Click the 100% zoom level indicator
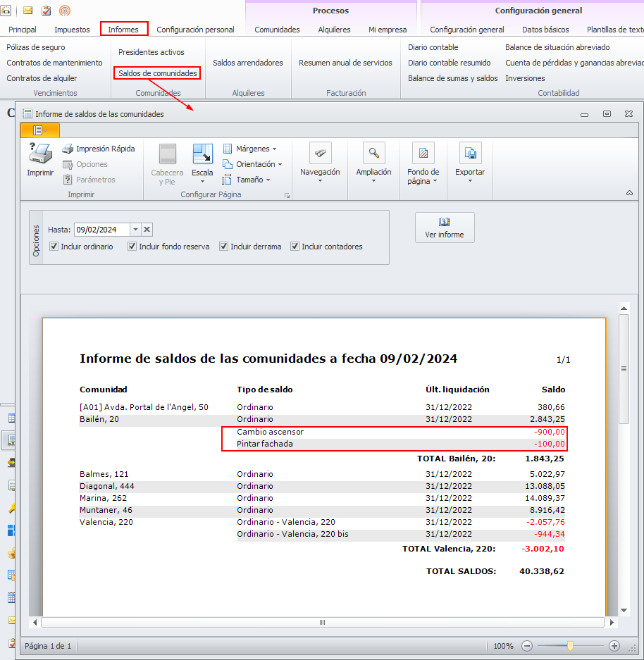Image resolution: width=644 pixels, height=660 pixels. (x=503, y=646)
